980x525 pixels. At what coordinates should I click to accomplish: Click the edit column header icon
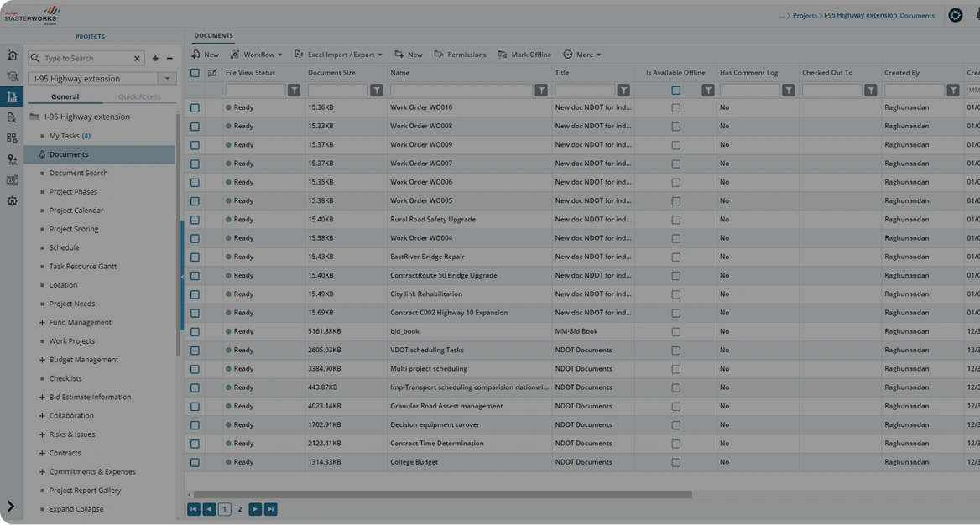click(x=212, y=73)
